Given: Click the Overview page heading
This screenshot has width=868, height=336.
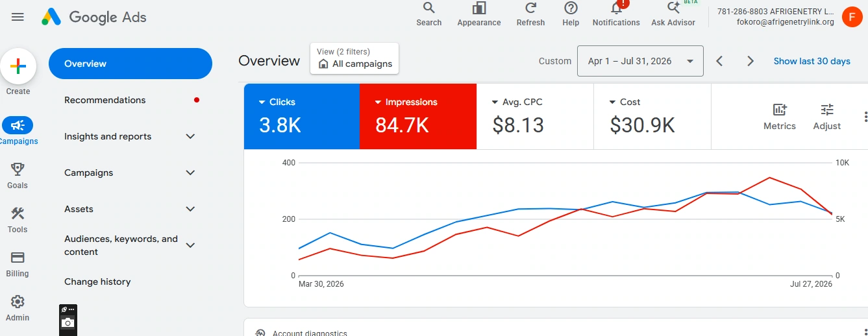Looking at the screenshot, I should (269, 61).
